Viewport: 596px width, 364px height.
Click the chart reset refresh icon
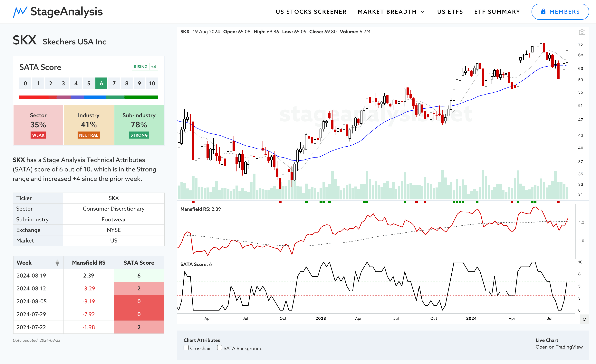click(x=584, y=319)
